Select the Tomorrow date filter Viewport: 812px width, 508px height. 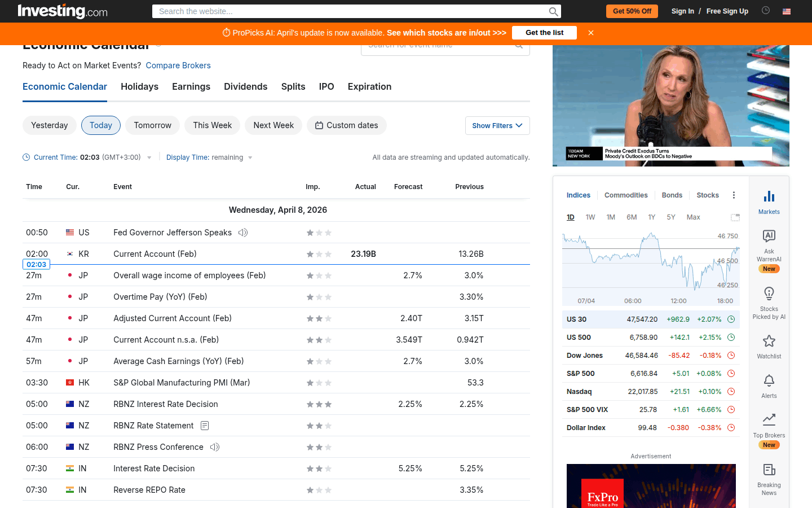point(153,125)
